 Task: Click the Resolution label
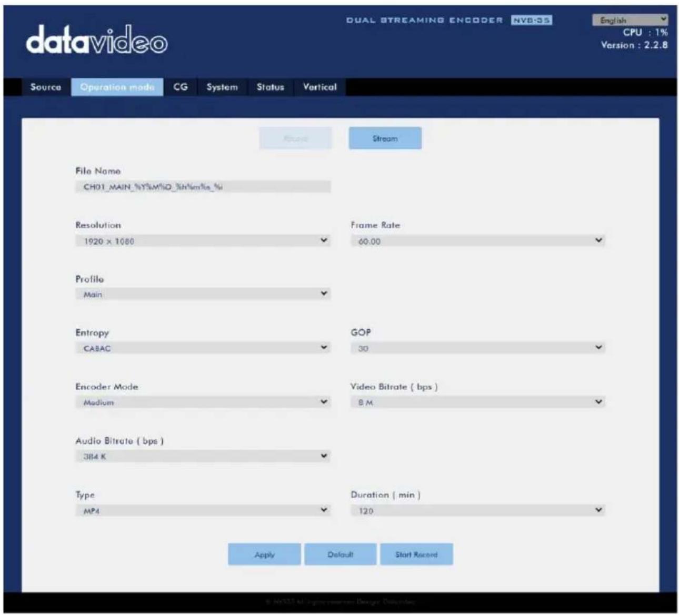pyautogui.click(x=98, y=225)
